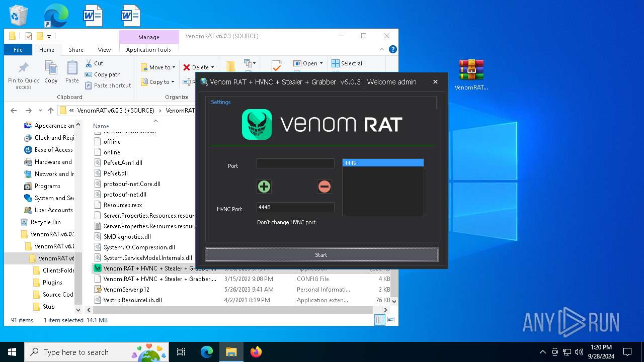Image resolution: width=644 pixels, height=362 pixels.
Task: Click the Explorer Back arrow
Action: (x=14, y=111)
